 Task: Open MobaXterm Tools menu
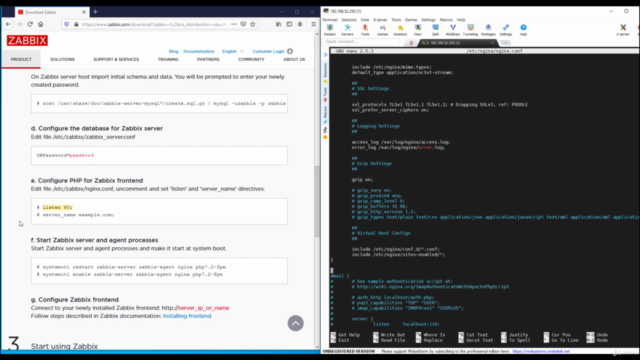(396, 20)
